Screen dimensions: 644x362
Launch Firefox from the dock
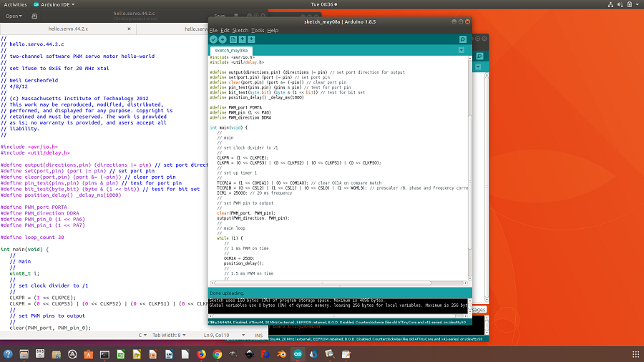tap(201, 354)
